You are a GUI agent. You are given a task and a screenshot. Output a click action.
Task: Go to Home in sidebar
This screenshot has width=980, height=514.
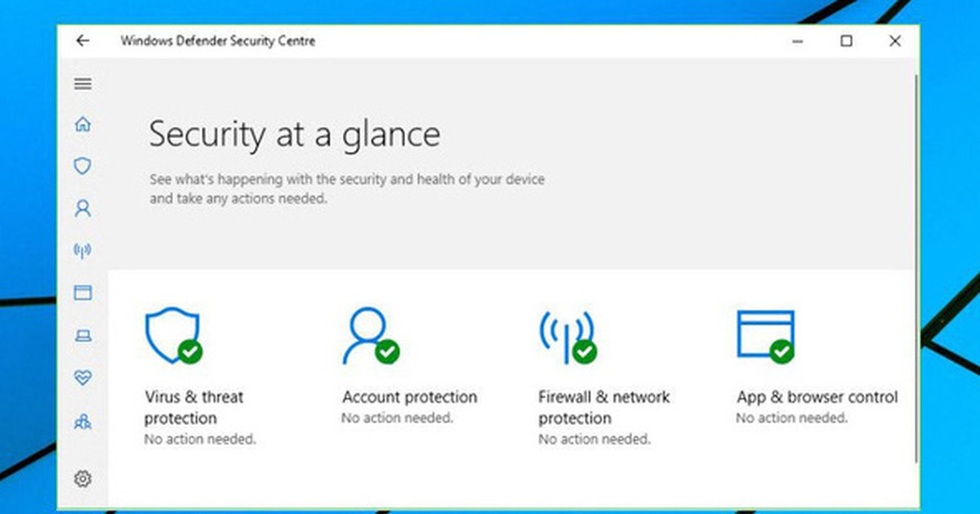[82, 124]
